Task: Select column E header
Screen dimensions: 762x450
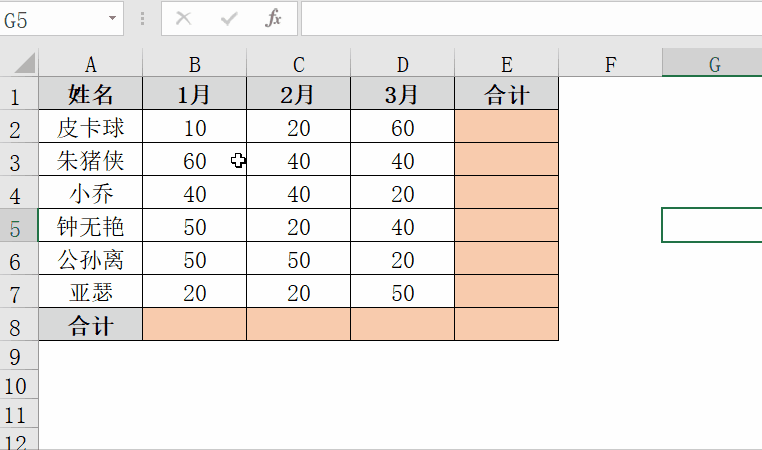Action: click(507, 65)
